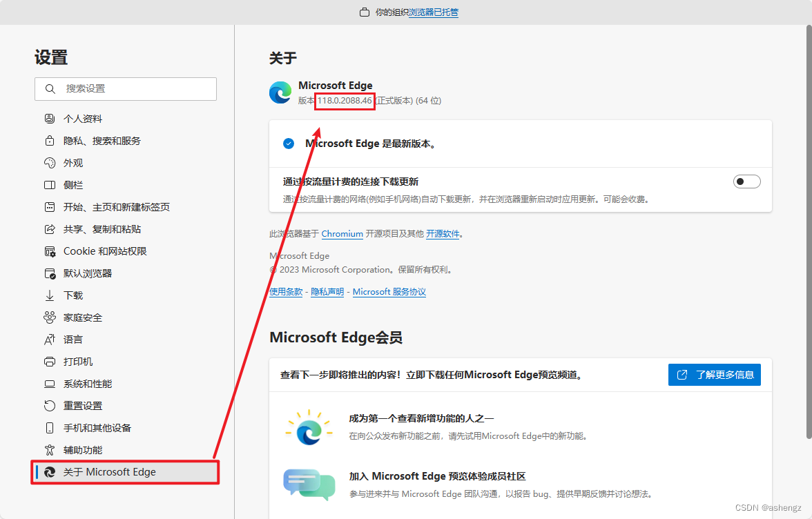
Task: Click the Cookie and site permissions icon
Action: [x=50, y=251]
